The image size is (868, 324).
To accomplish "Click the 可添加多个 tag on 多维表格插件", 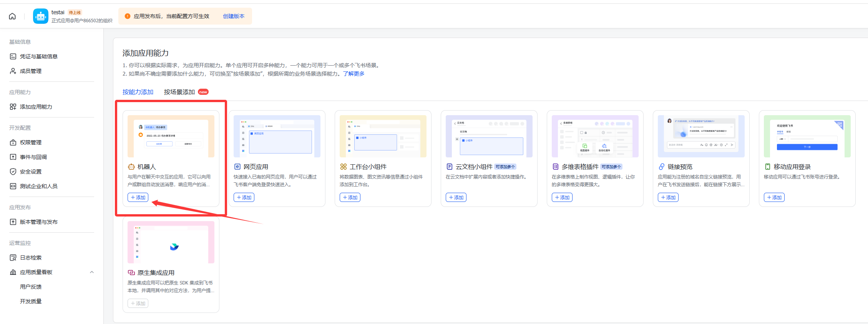I will coord(611,167).
